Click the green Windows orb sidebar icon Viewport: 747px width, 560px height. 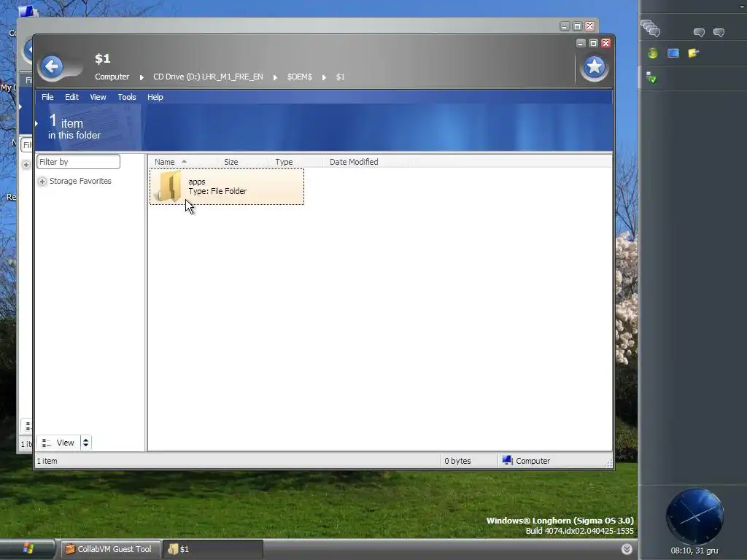(653, 53)
